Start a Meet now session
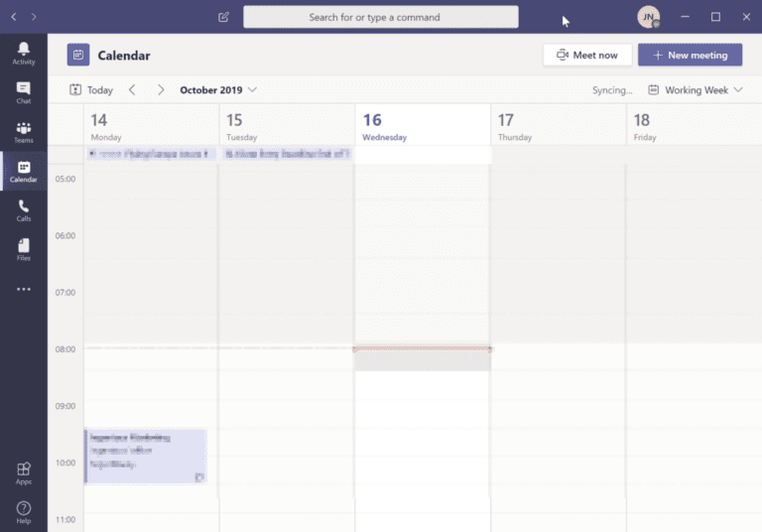 click(587, 55)
